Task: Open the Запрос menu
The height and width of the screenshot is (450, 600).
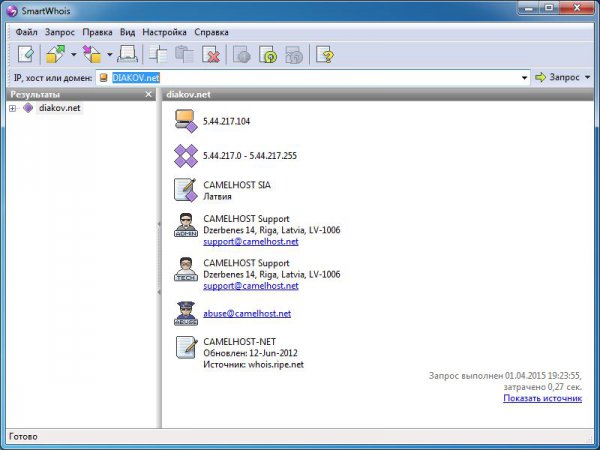Action: tap(60, 32)
